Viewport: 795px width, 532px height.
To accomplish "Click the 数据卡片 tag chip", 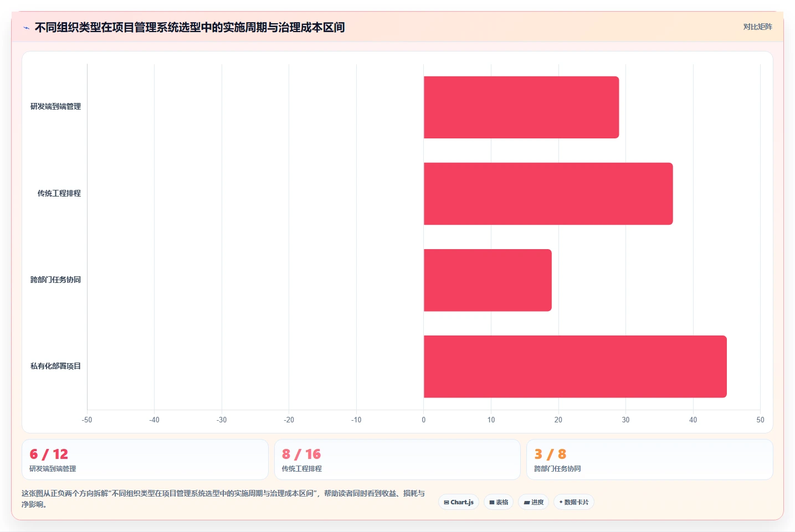I will [x=574, y=502].
